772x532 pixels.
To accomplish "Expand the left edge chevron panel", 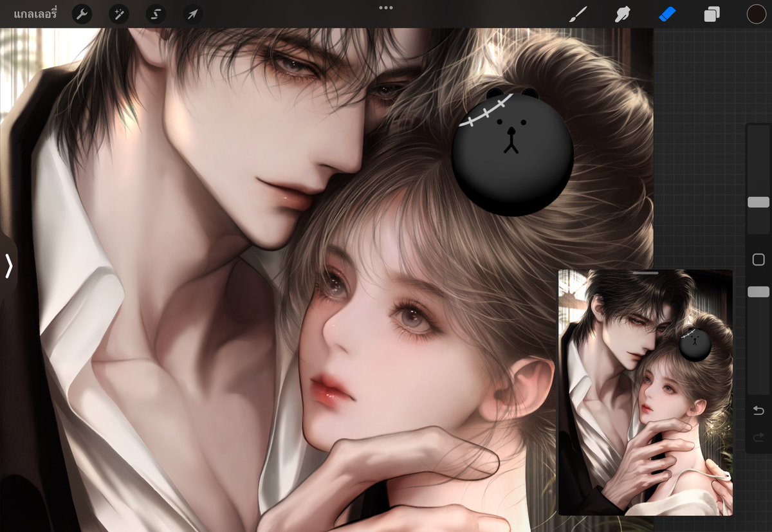I will (8, 266).
